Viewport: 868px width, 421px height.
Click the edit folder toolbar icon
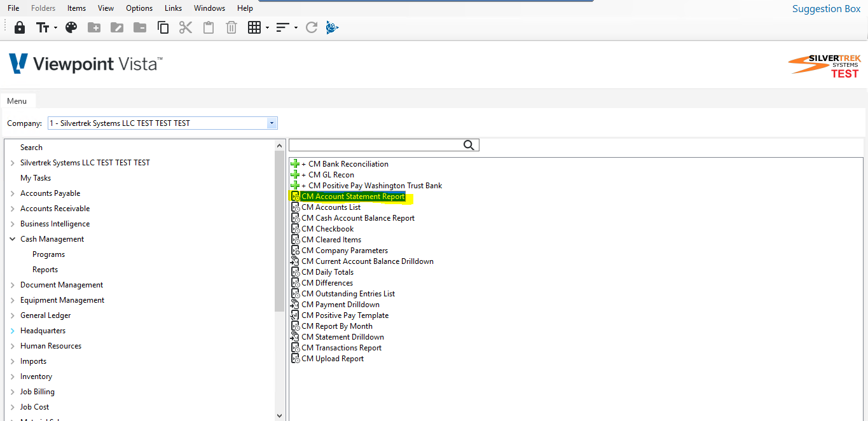117,27
